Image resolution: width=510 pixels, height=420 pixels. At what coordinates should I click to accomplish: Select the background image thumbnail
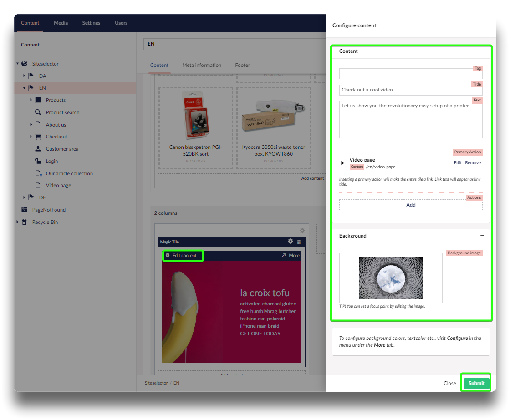pyautogui.click(x=391, y=278)
